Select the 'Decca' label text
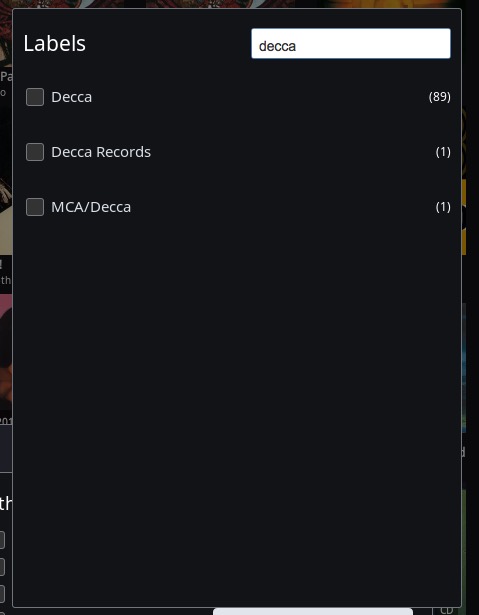Viewport: 479px width, 615px height. (71, 97)
